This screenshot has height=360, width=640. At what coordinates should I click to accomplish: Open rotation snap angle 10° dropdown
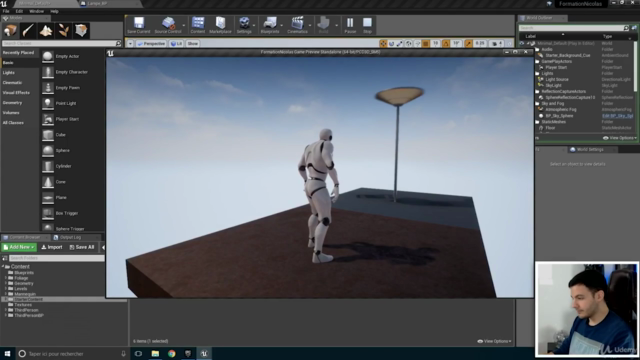click(x=456, y=44)
